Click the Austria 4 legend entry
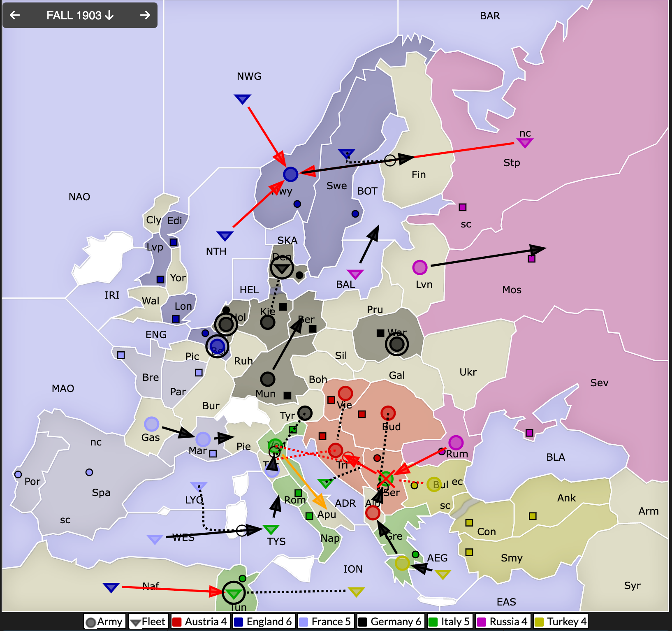 click(199, 622)
